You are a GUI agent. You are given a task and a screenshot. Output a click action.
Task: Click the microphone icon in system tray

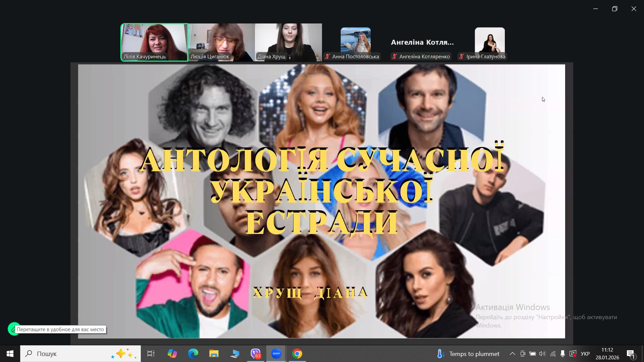click(x=562, y=354)
